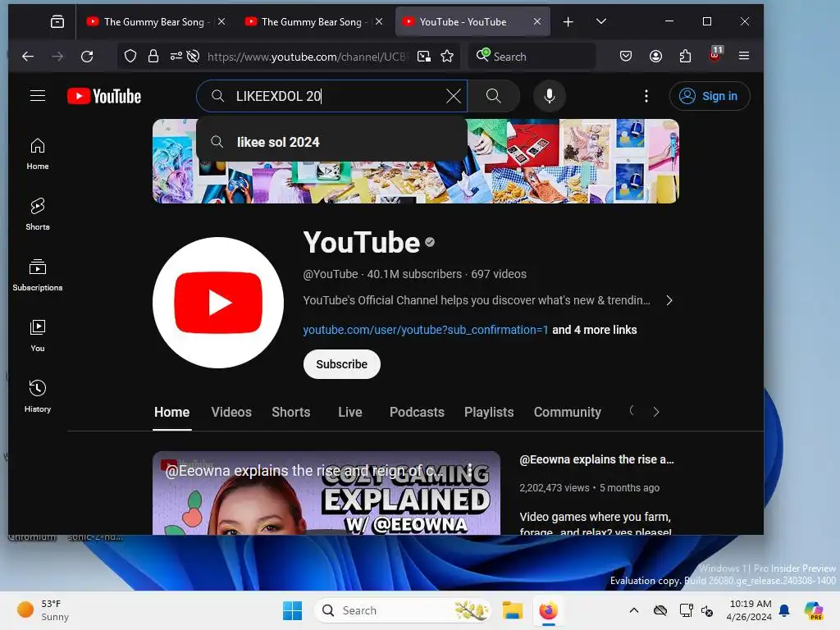Click the YouTube search input field
Screen dimensions: 840x630
point(332,96)
